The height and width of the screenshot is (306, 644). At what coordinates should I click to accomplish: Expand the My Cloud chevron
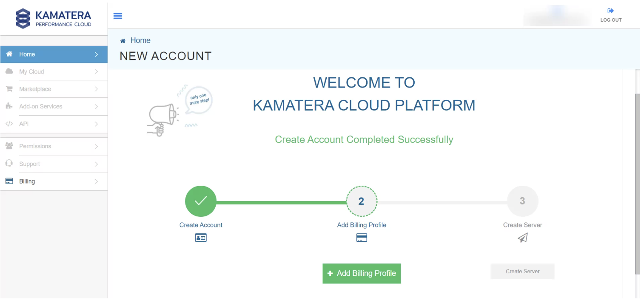click(97, 72)
